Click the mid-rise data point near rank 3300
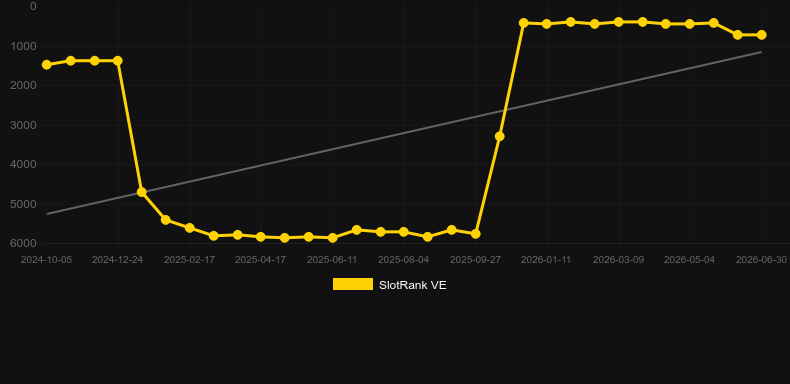The image size is (790, 384). coord(500,136)
